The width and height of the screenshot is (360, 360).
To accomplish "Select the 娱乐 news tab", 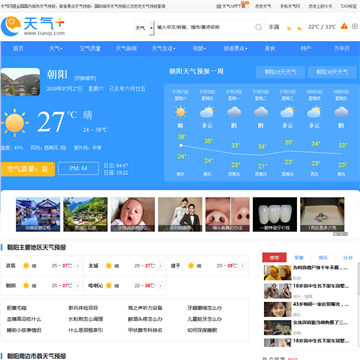I will 323,258.
